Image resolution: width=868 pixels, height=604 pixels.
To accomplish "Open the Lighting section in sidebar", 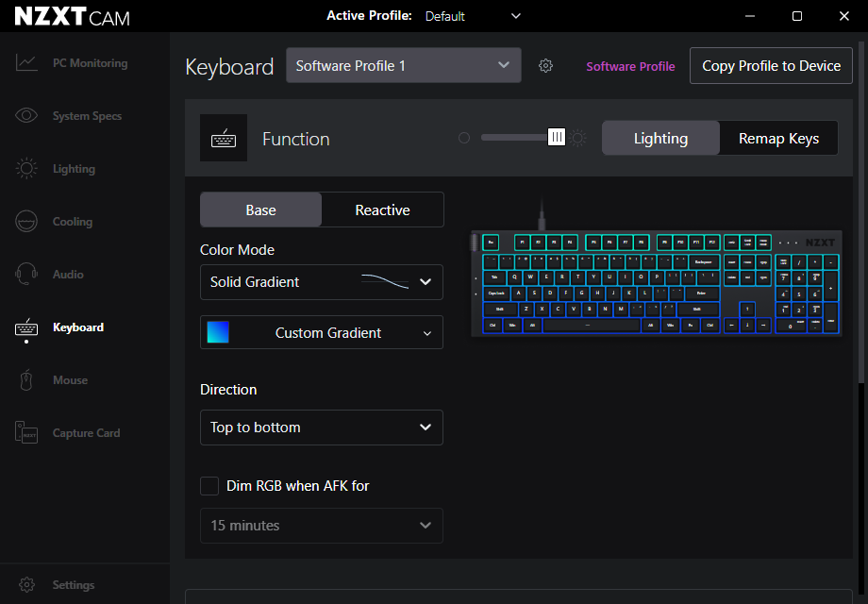I will click(25, 168).
